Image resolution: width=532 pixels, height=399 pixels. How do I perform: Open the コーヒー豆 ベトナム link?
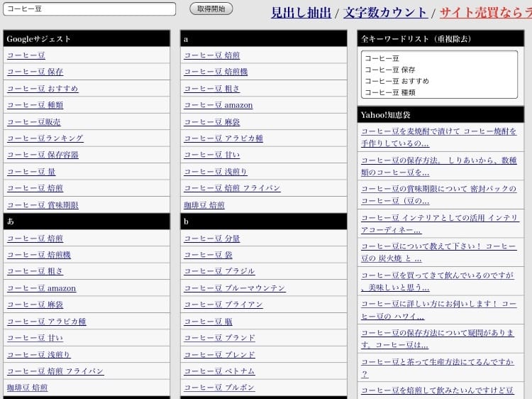pos(219,371)
